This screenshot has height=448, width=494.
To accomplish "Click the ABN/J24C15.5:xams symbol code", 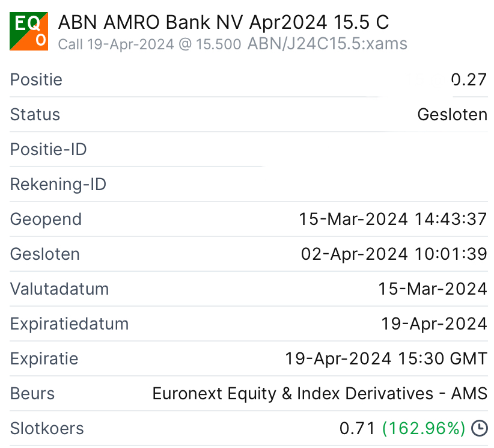I will coord(327,44).
